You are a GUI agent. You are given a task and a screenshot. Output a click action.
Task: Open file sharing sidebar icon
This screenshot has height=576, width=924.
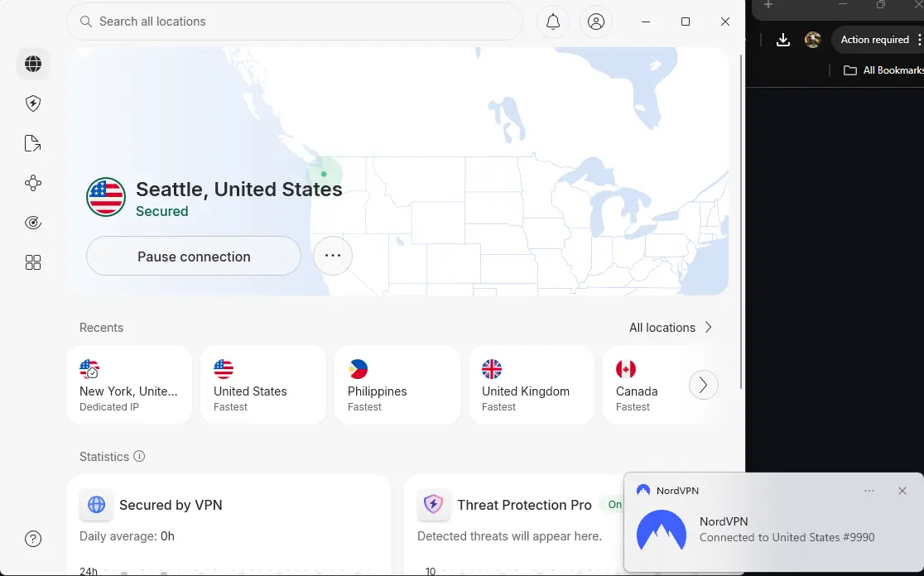click(33, 143)
